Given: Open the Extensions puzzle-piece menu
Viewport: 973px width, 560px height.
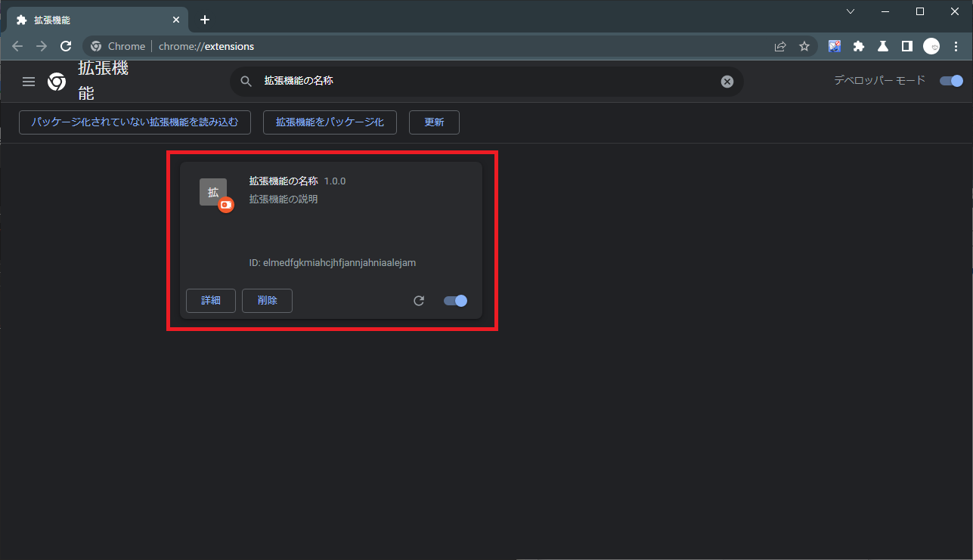Looking at the screenshot, I should [x=858, y=46].
